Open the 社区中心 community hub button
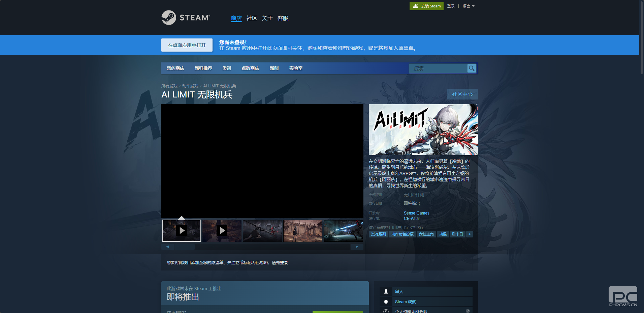Viewport: 644px width, 313px height. pyautogui.click(x=462, y=94)
